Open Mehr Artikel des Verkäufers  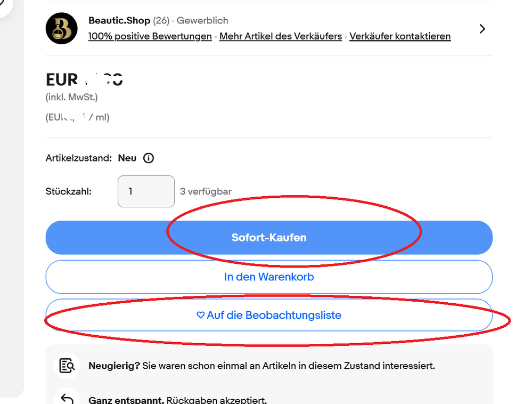(x=281, y=36)
